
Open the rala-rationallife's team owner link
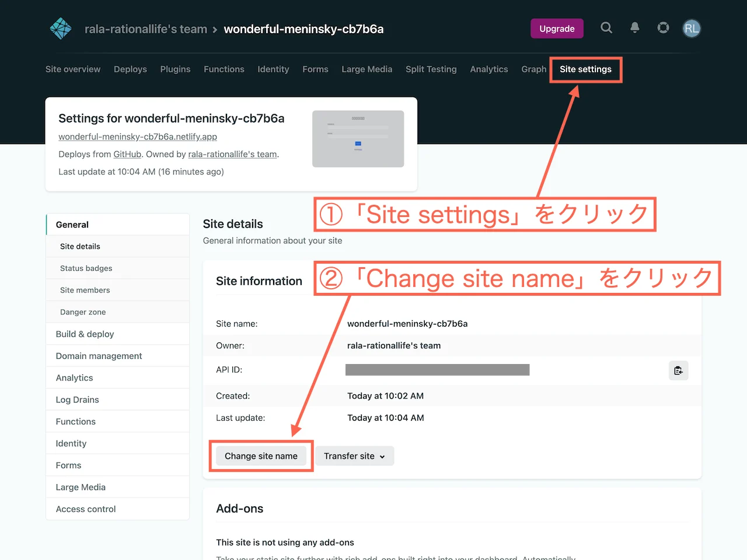pyautogui.click(x=232, y=154)
